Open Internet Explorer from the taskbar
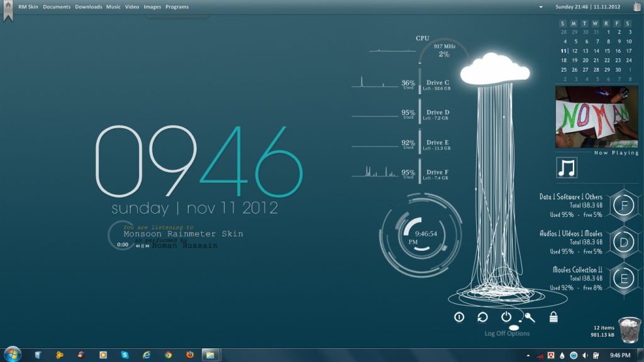This screenshot has height=362, width=644. pos(147,355)
